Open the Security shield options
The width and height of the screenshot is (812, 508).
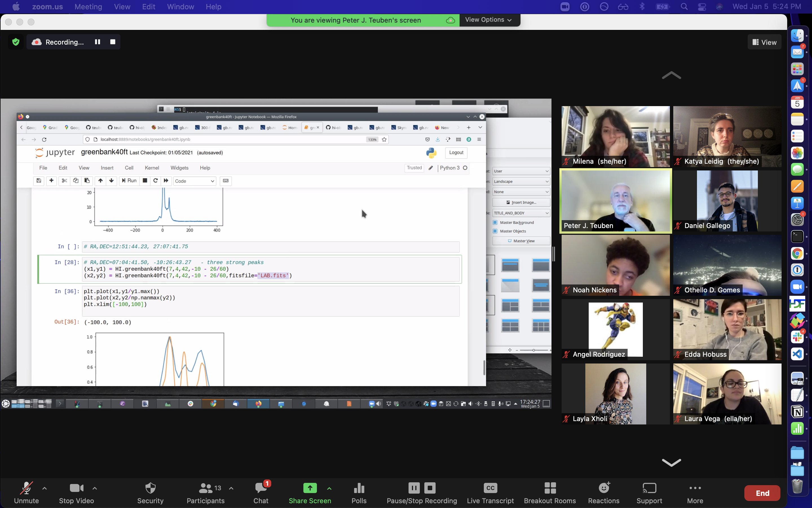tap(150, 492)
